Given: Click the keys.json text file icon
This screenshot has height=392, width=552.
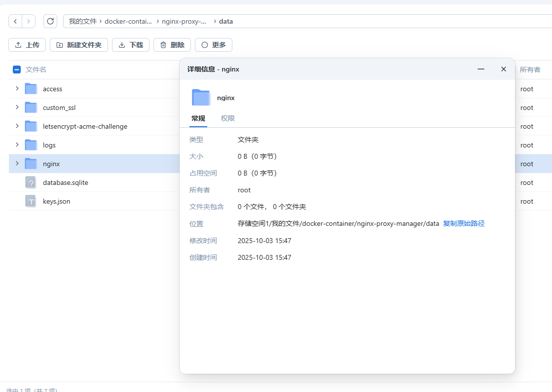Looking at the screenshot, I should click(31, 201).
